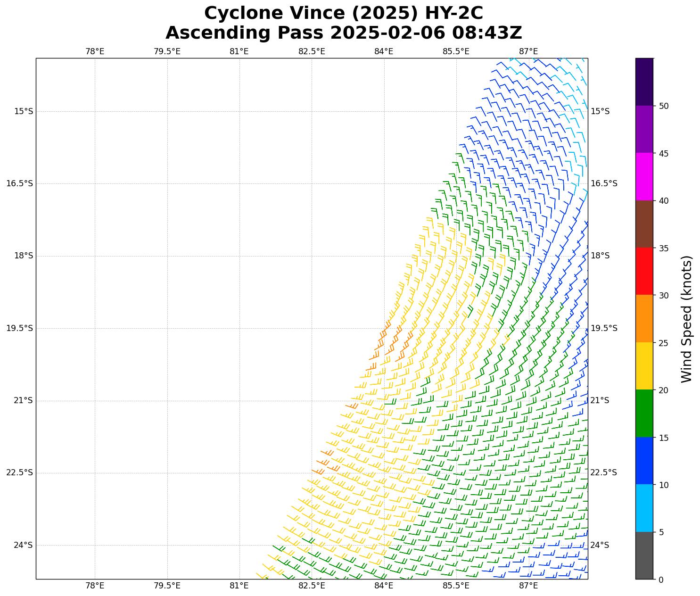
Task: Click the "Wind Speed (knots)" colorbar label
Action: (687, 319)
